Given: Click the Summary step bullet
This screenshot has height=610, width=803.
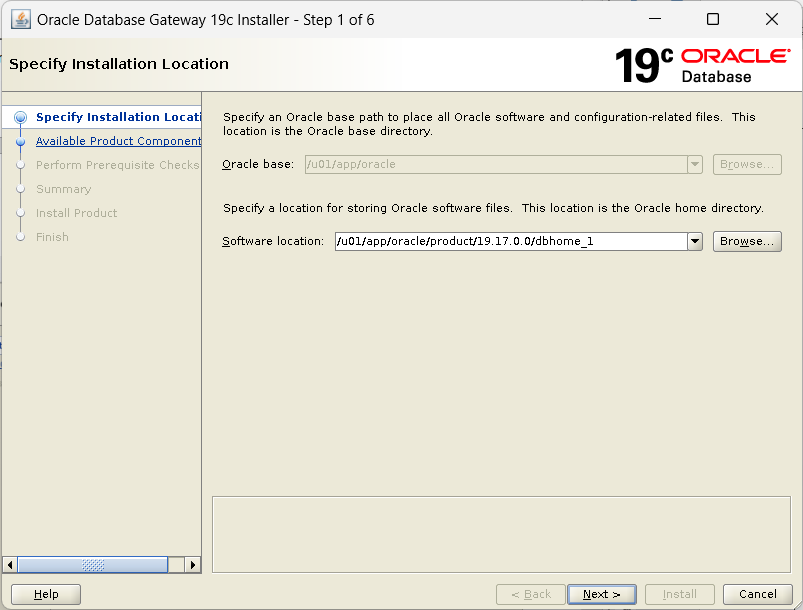Looking at the screenshot, I should pos(20,189).
